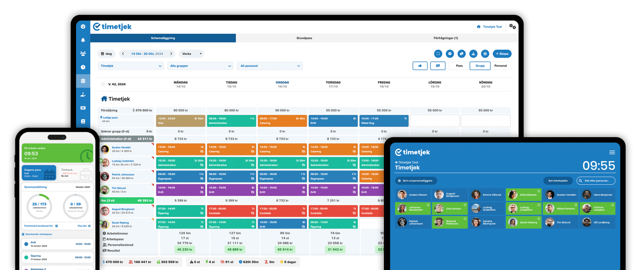Switch view to Grupp
644x270 pixels.
[x=480, y=66]
